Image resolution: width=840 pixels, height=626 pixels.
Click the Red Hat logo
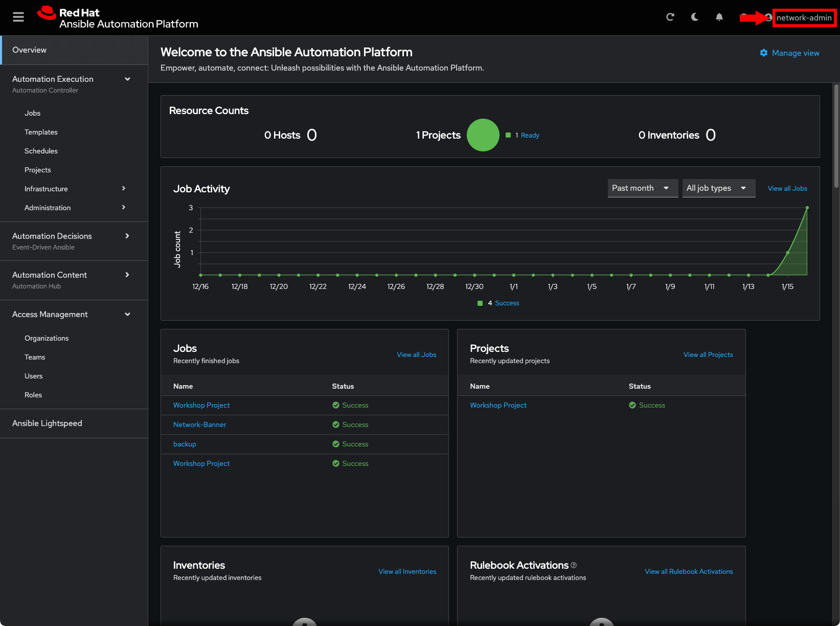coord(118,17)
